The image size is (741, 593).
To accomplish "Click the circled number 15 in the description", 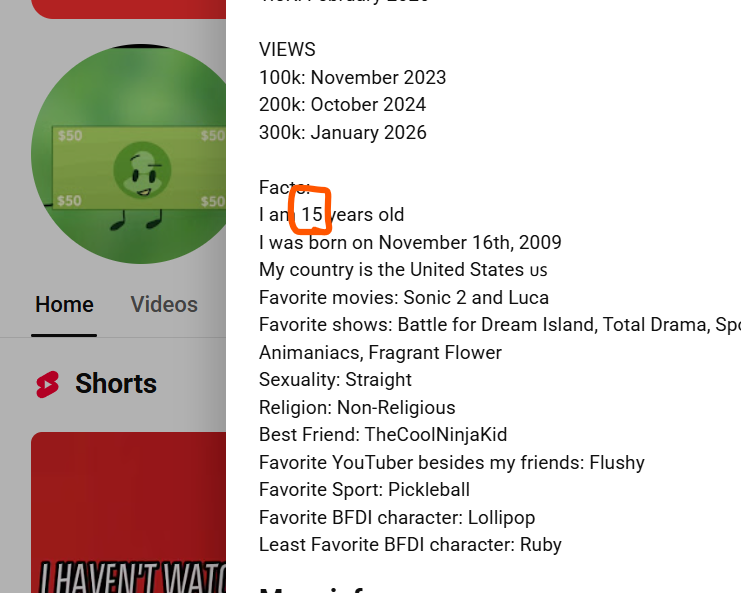I will pyautogui.click(x=312, y=215).
